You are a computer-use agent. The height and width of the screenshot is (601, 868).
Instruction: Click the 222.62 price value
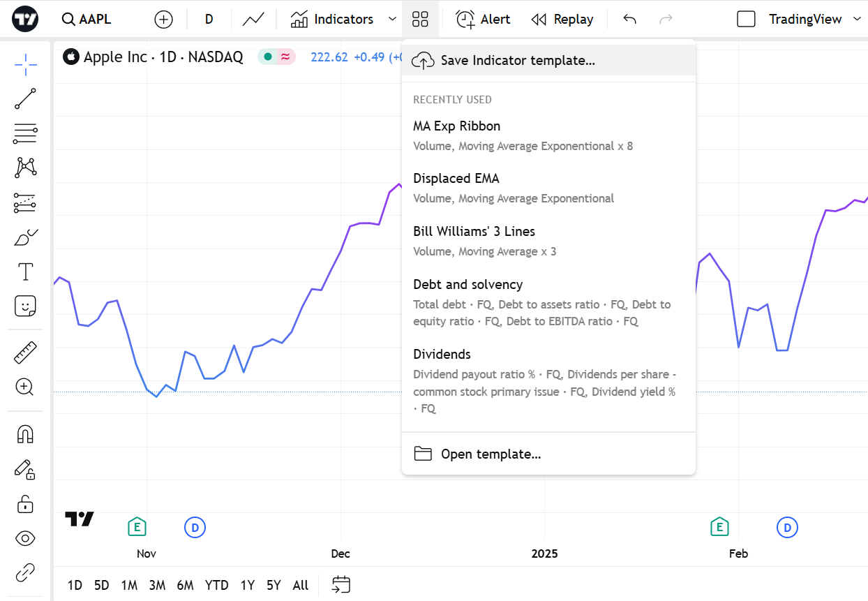click(329, 57)
